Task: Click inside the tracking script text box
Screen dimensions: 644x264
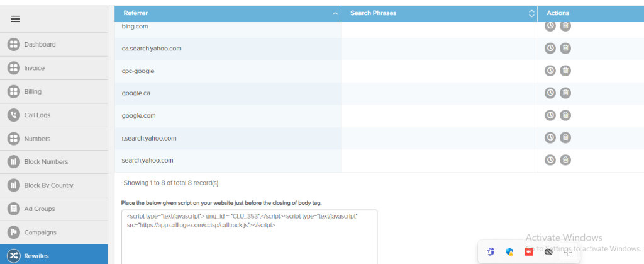Action: coord(249,239)
